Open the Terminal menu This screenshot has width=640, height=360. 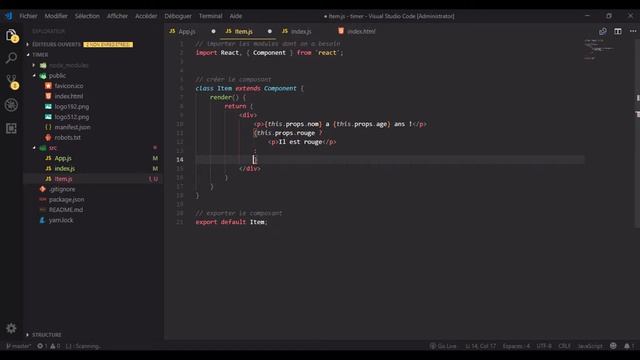point(210,16)
